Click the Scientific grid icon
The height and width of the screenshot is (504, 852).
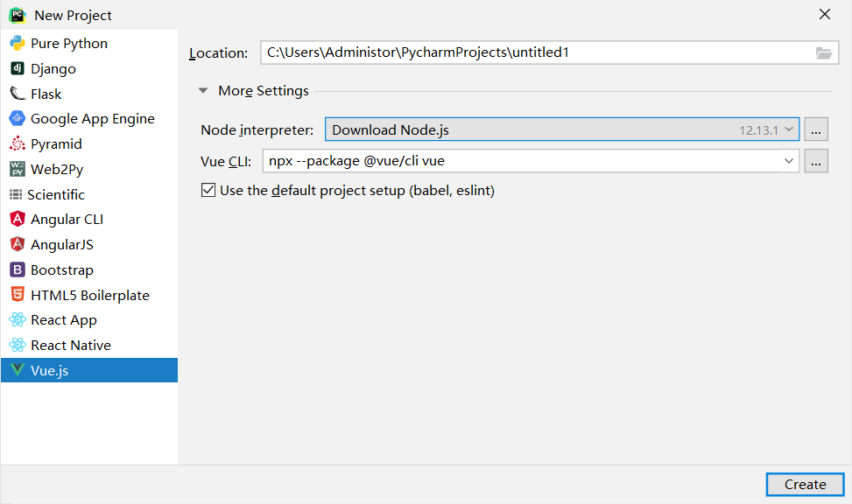coord(16,194)
